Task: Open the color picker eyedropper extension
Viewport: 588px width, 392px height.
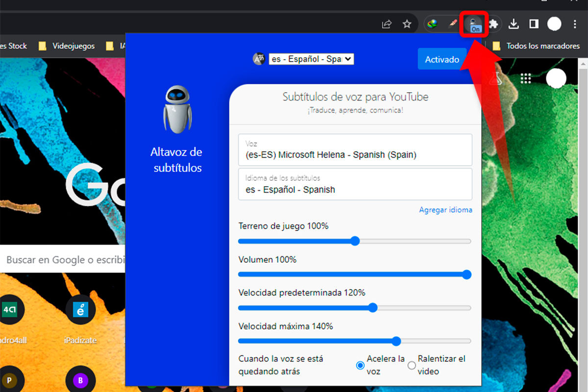Action: click(453, 23)
